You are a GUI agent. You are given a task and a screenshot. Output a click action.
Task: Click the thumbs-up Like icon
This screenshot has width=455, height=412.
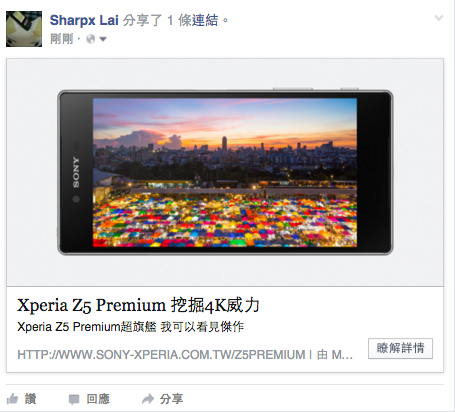(12, 399)
